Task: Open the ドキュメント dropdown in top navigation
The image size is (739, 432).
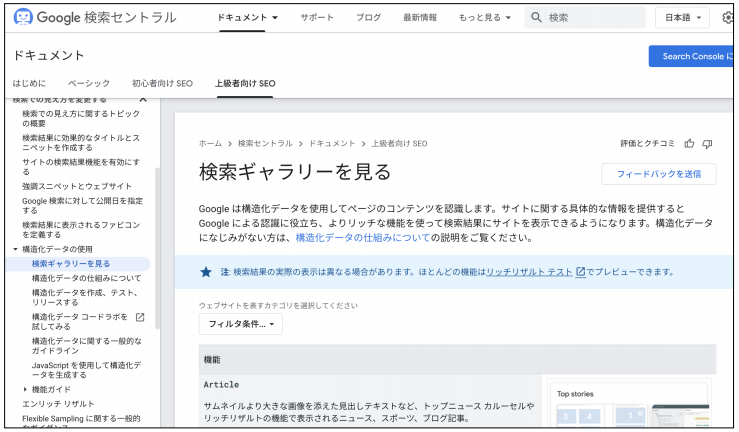Action: (x=247, y=18)
